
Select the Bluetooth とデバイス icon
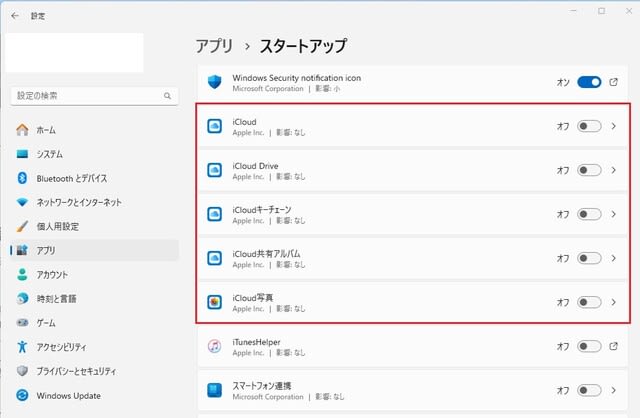point(22,178)
